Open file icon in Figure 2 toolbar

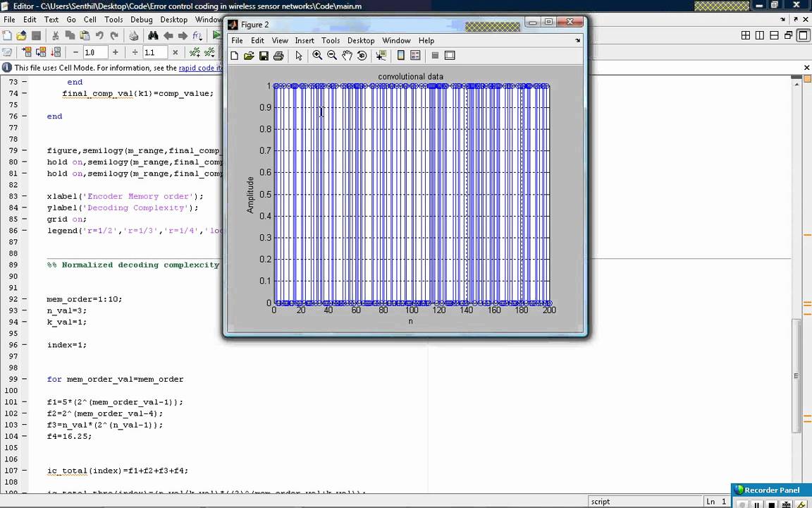(x=249, y=56)
